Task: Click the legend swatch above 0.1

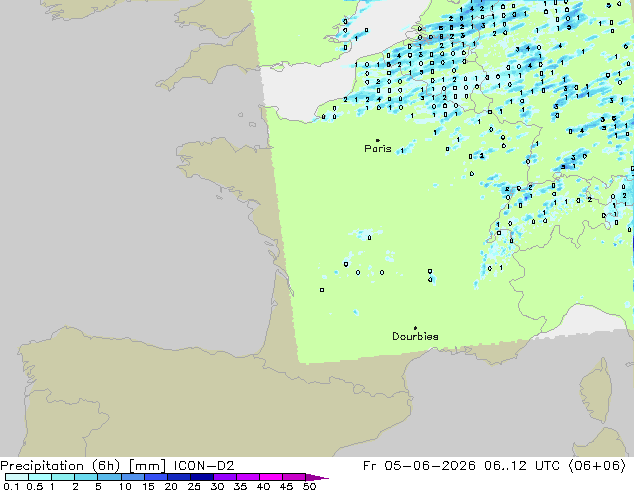Action: pos(17,477)
